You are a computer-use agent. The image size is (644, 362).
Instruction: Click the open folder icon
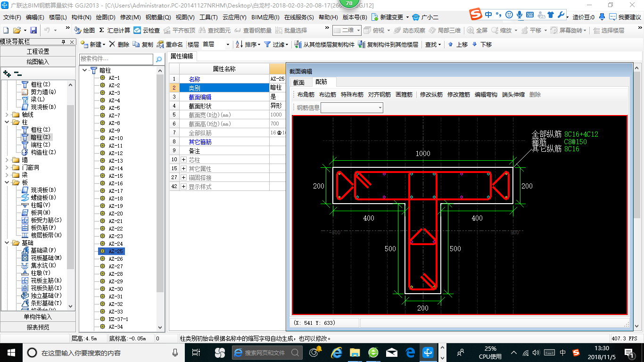17,30
